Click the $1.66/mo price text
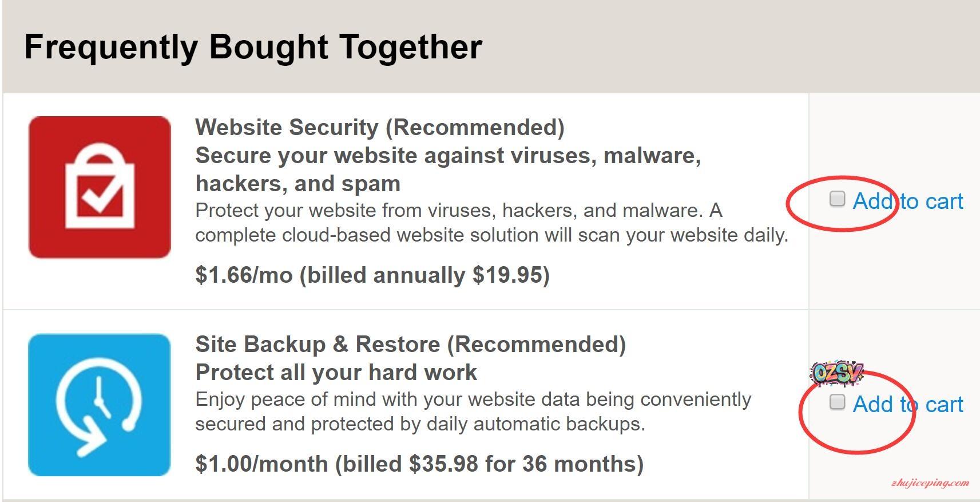The image size is (980, 502). click(x=244, y=275)
